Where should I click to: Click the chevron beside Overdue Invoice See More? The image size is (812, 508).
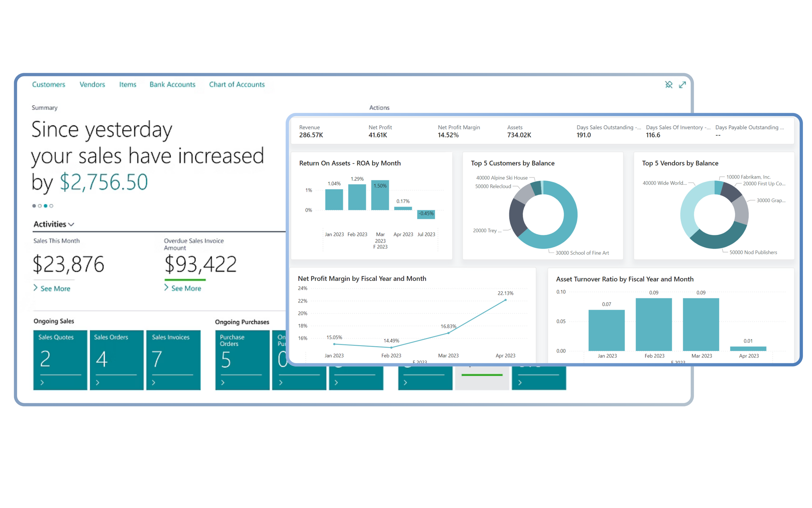(166, 288)
